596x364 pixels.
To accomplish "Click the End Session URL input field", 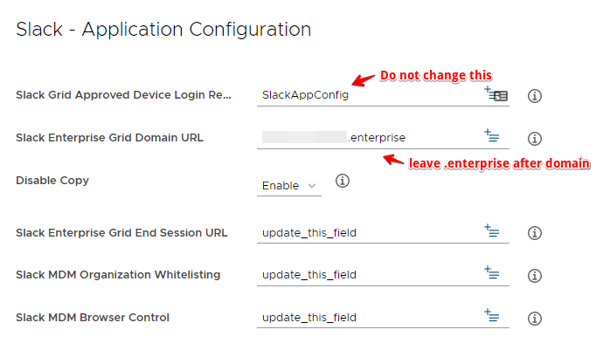I will coord(367,232).
